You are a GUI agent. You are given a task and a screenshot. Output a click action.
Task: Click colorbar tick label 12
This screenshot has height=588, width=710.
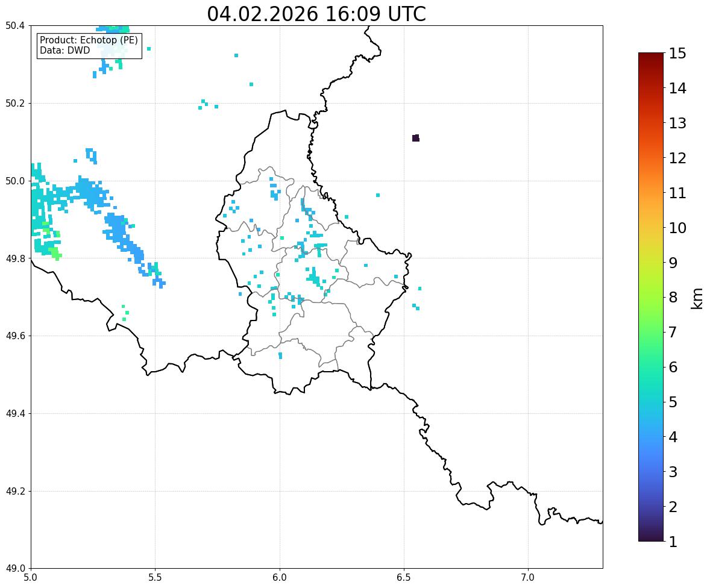(677, 158)
